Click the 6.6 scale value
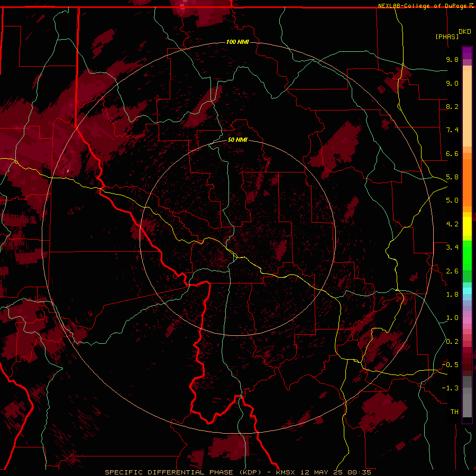Viewport: 476px width, 476px height. click(452, 153)
